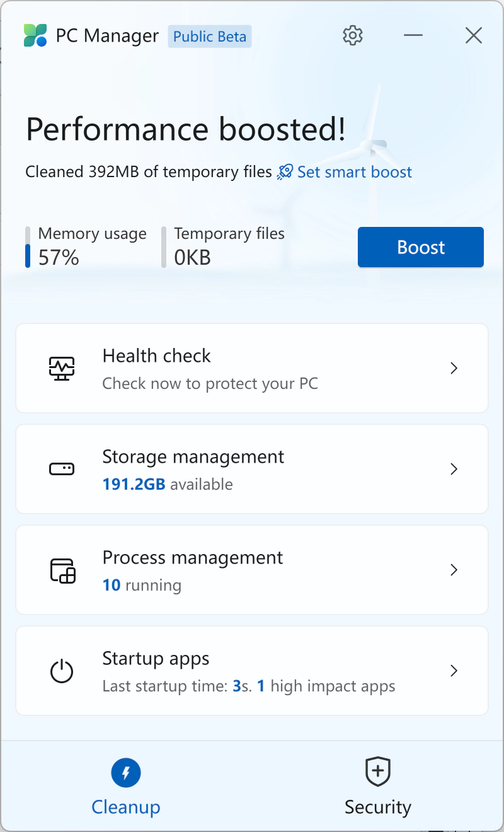Minimize the PC Manager window
504x832 pixels.
pos(413,36)
